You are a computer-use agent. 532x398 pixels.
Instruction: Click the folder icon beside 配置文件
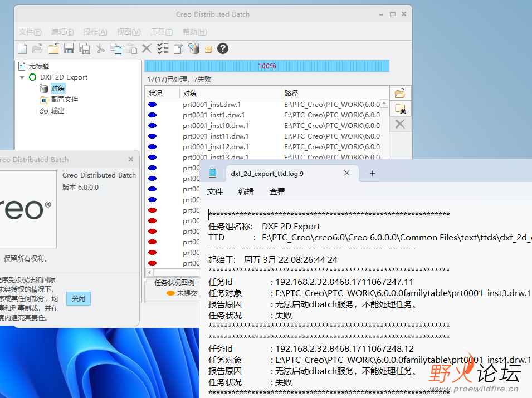point(44,100)
